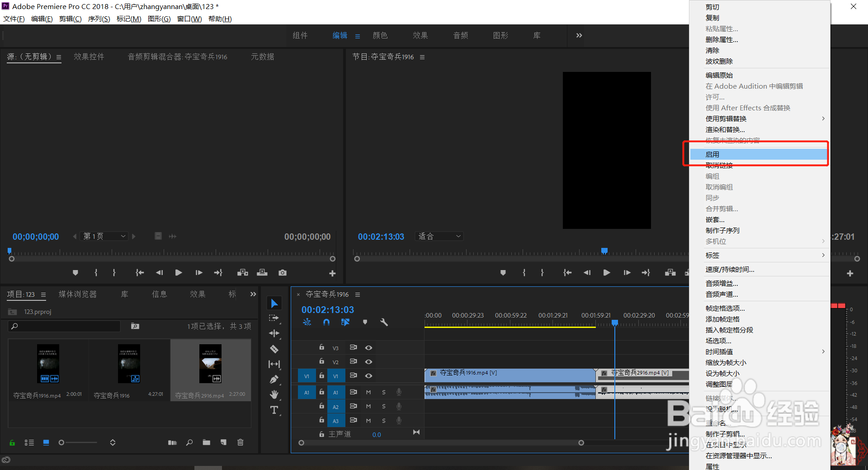Screen dimensions: 868x470
Task: Switch to 媒体浏览器 tab
Action: coord(78,294)
